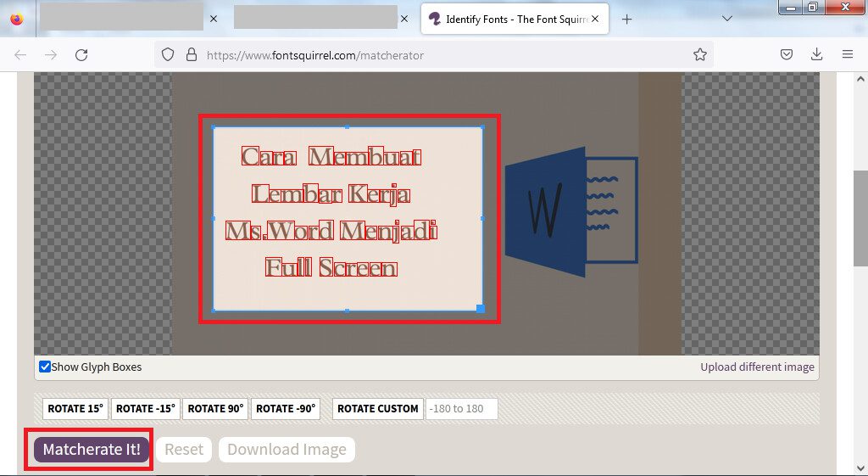The height and width of the screenshot is (476, 868).
Task: Click the Firefox logo icon
Action: point(17,19)
